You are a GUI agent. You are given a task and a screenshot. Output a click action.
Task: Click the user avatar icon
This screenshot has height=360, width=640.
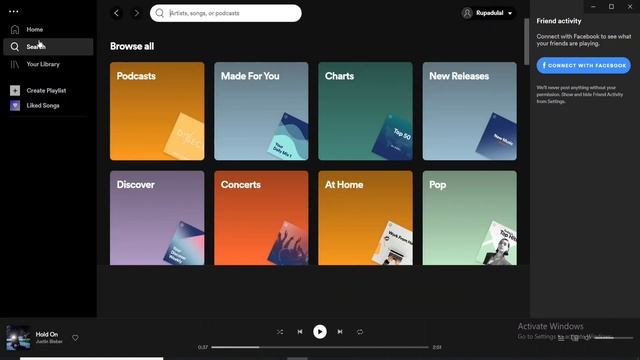tap(467, 13)
